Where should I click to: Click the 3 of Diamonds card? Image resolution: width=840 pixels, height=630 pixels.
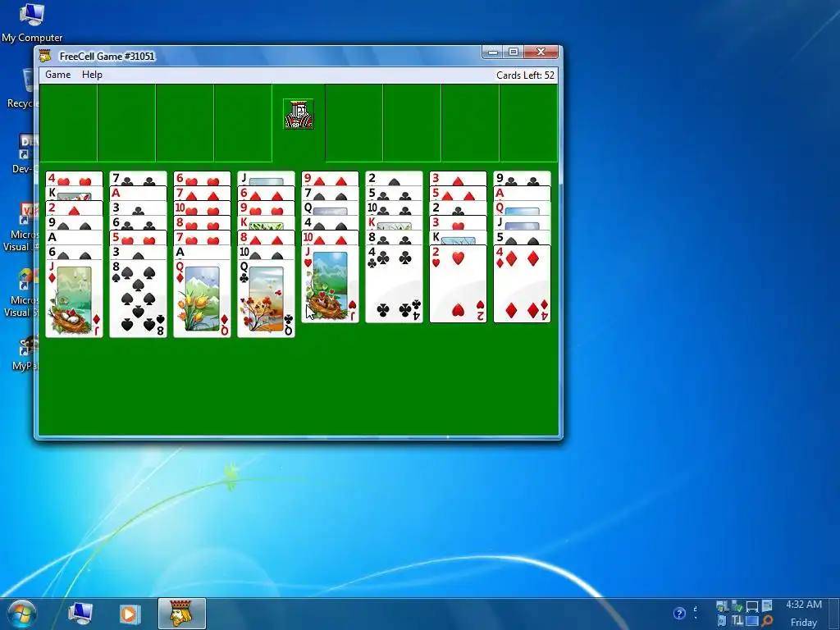point(458,178)
